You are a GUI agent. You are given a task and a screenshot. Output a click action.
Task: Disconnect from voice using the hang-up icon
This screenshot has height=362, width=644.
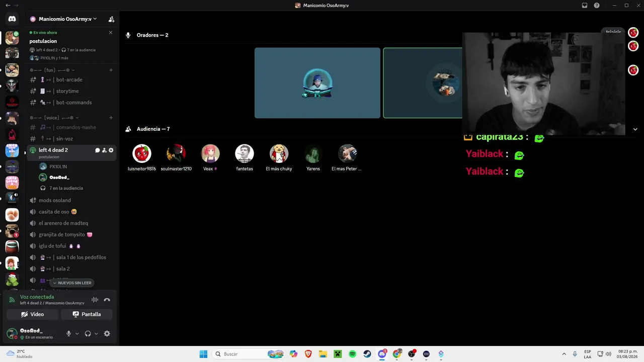[x=107, y=300]
